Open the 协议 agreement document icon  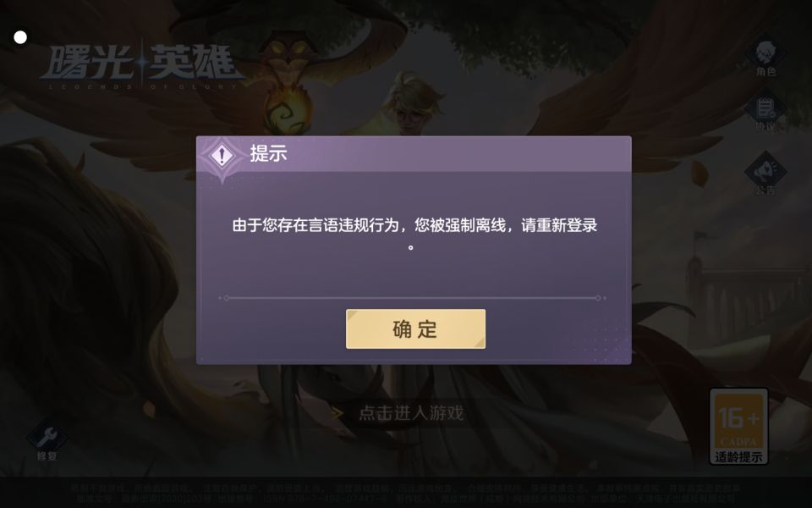coord(765,113)
